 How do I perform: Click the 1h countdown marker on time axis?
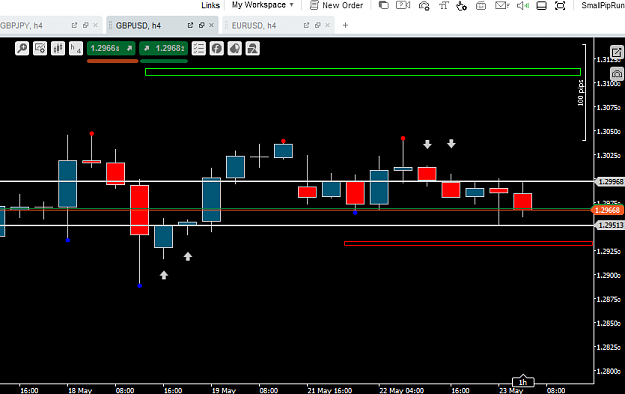click(x=523, y=382)
